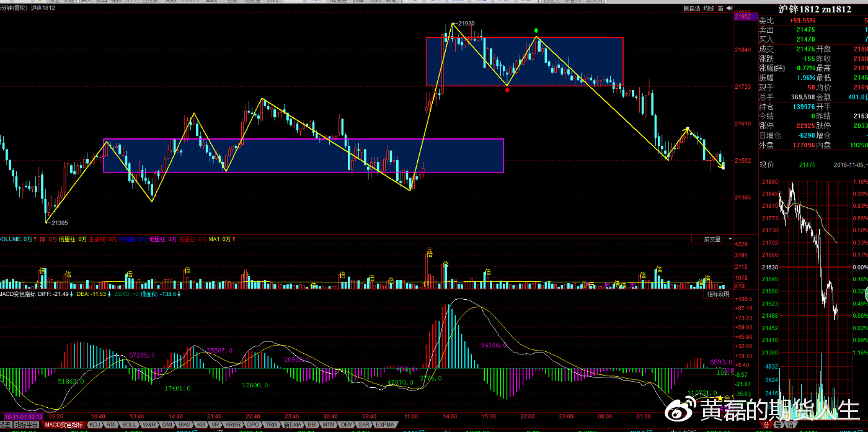Click the 57285.0 MACD area label
Image resolution: width=868 pixels, height=432 pixels.
142,354
